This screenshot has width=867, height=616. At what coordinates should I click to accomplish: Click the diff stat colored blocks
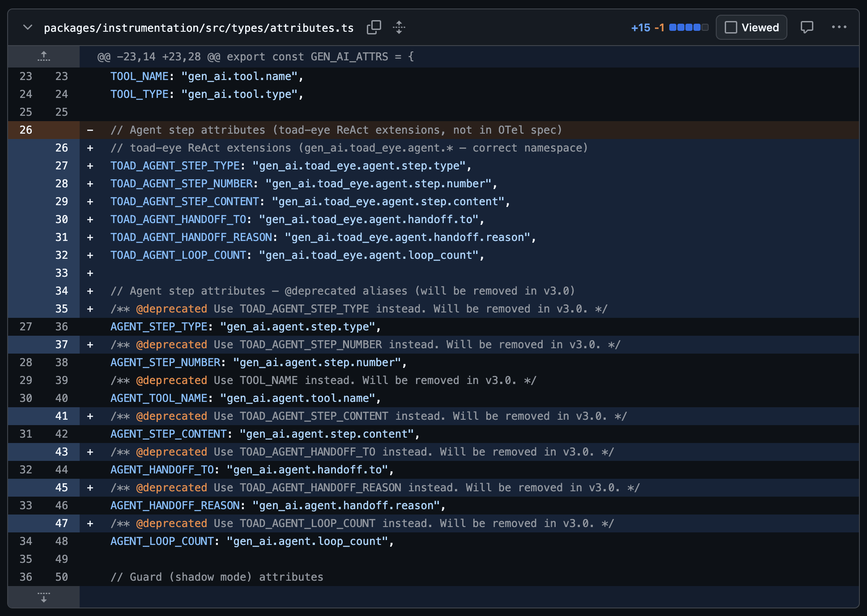click(x=687, y=27)
